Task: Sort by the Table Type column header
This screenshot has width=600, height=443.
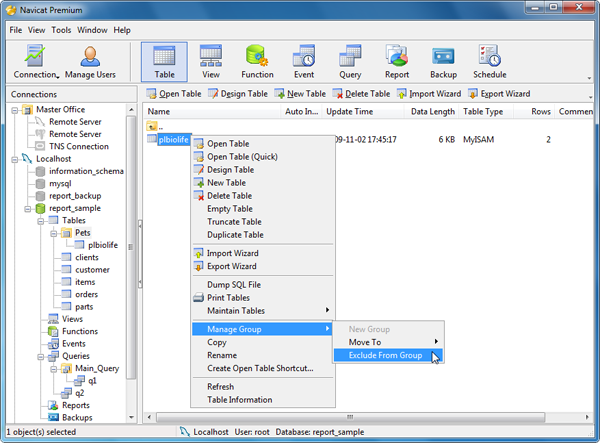Action: point(486,112)
